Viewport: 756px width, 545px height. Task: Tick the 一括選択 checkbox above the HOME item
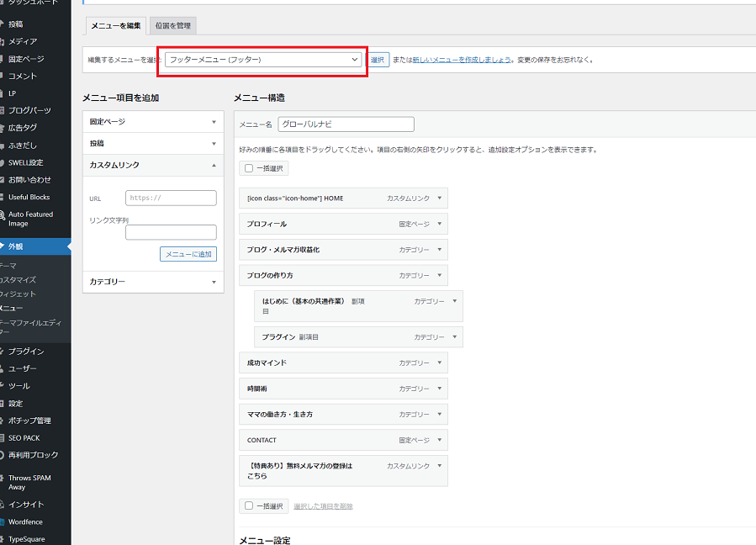point(249,168)
